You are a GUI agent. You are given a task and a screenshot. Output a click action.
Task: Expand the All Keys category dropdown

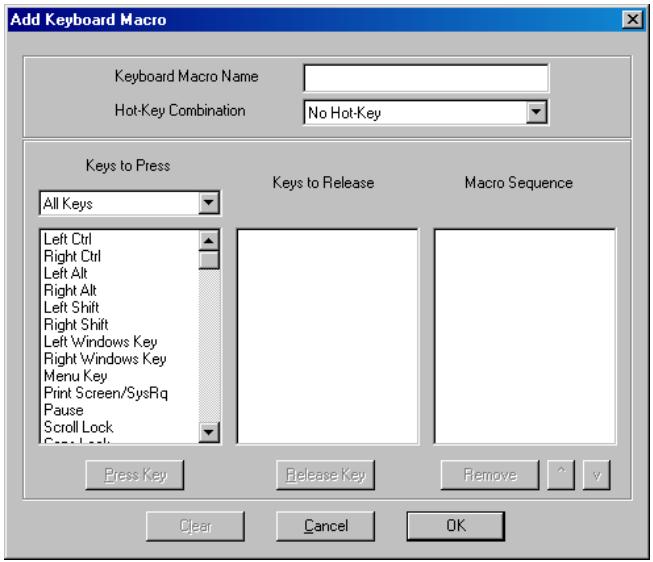(x=208, y=203)
